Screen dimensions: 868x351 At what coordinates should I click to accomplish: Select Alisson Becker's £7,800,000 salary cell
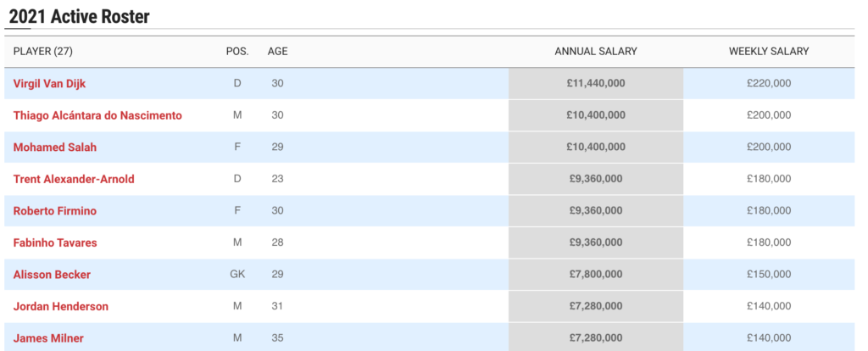(x=595, y=275)
